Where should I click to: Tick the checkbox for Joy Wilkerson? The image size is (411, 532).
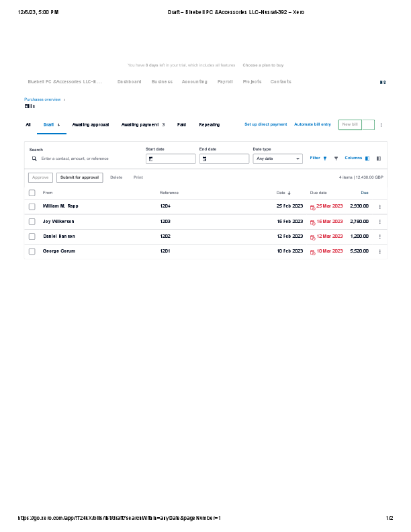coord(32,222)
